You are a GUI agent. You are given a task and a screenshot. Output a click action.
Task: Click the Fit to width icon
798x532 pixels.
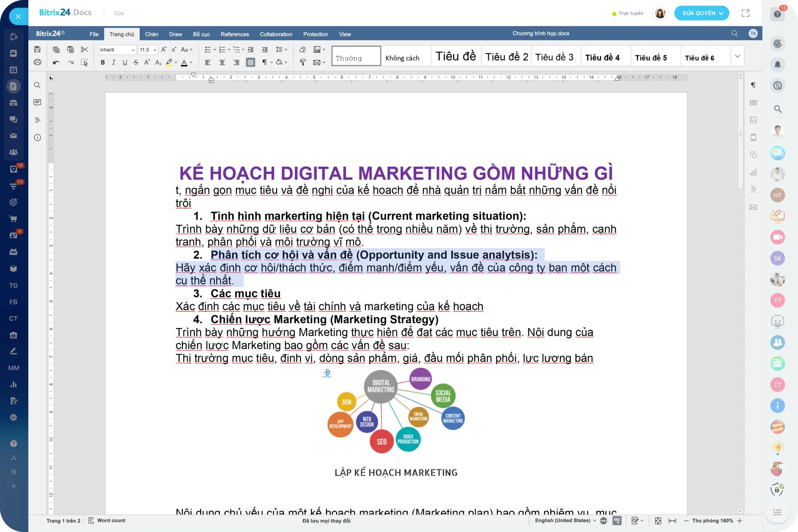(672, 521)
